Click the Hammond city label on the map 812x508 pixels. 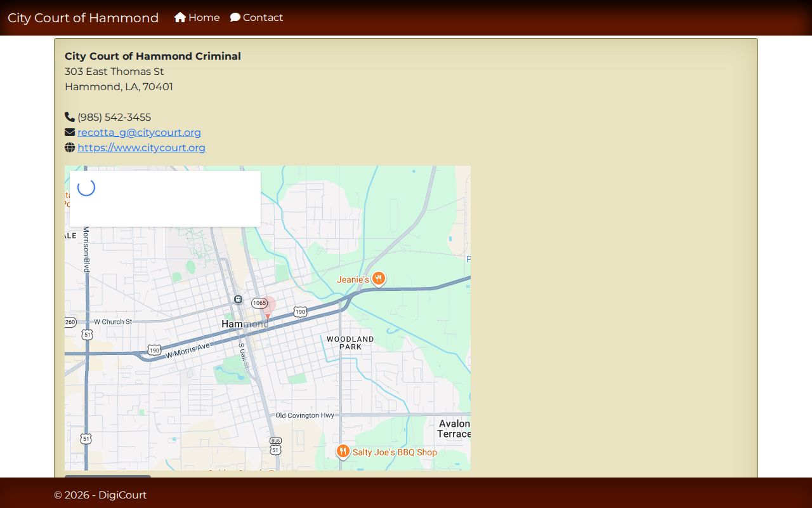coord(245,324)
